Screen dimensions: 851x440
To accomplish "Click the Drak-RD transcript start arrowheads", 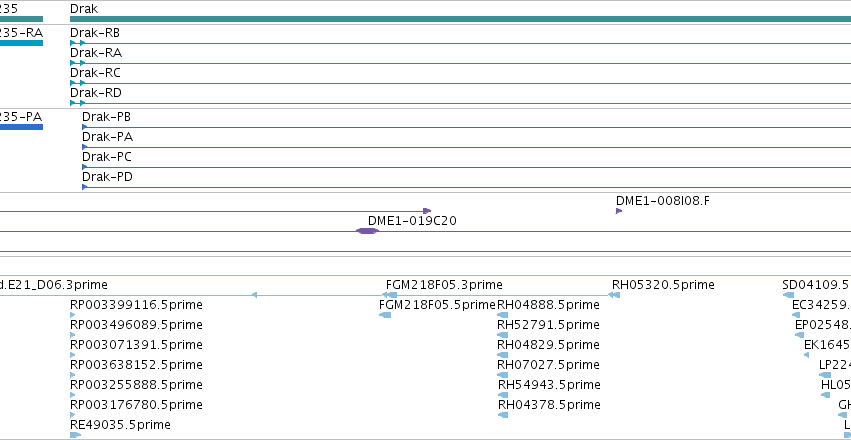I will pyautogui.click(x=78, y=103).
